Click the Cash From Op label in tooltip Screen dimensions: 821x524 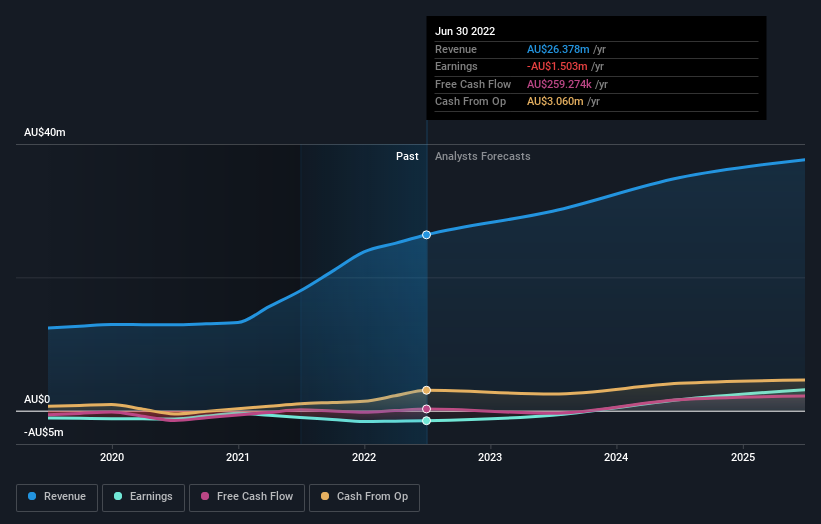[x=470, y=102]
